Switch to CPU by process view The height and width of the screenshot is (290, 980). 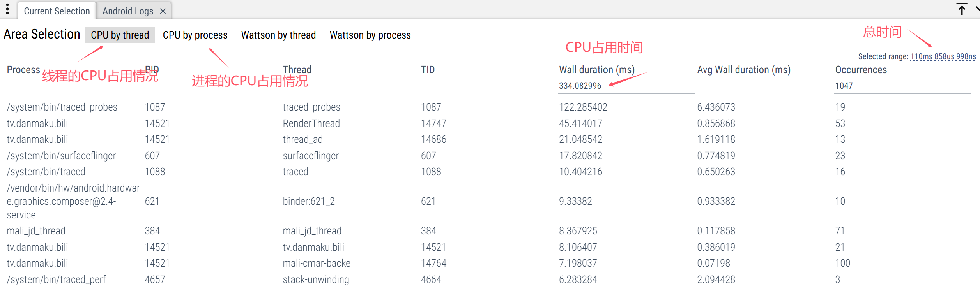click(195, 35)
